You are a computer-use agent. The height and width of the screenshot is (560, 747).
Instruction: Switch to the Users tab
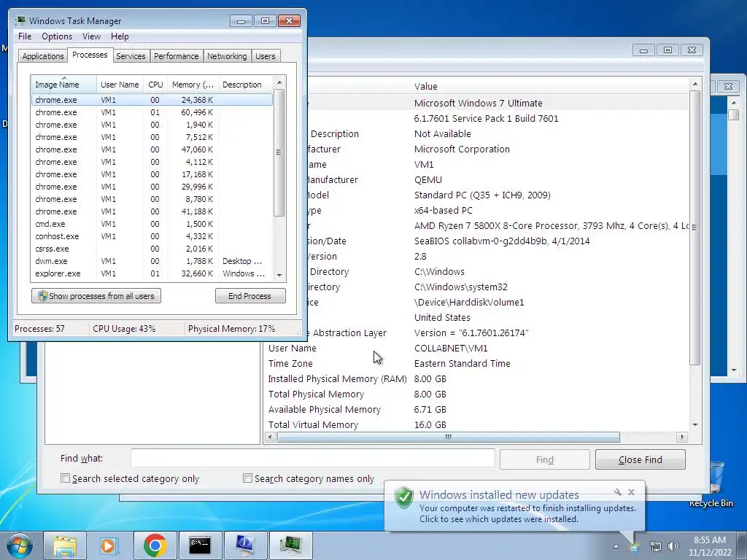click(266, 56)
